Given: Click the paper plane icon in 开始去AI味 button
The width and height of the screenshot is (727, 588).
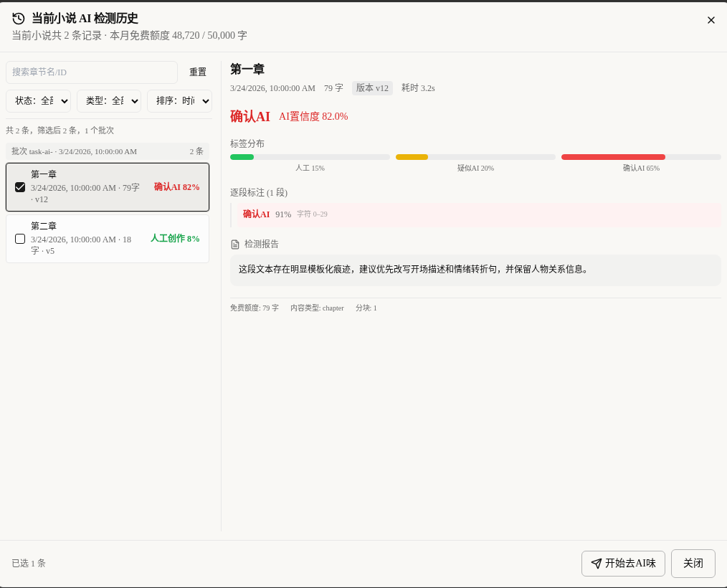Looking at the screenshot, I should [x=597, y=564].
